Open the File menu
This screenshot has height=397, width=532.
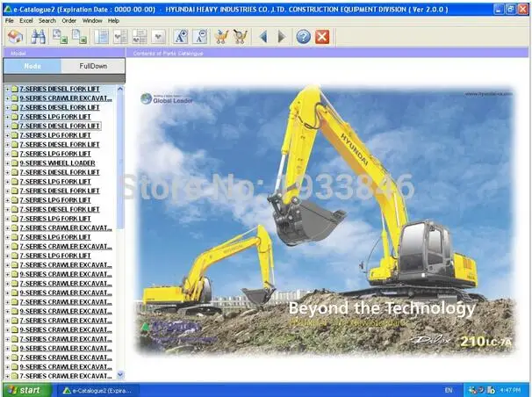point(9,21)
